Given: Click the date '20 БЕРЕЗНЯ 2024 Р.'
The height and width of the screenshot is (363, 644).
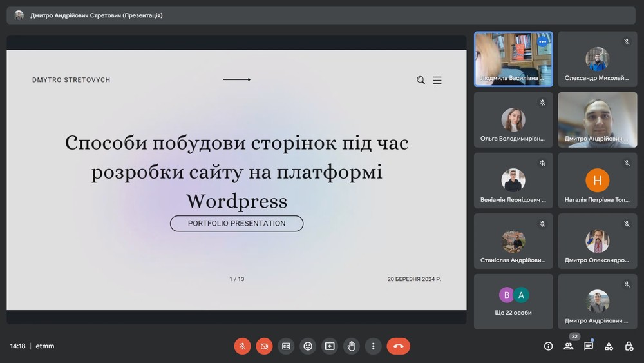Looking at the screenshot, I should coord(414,279).
